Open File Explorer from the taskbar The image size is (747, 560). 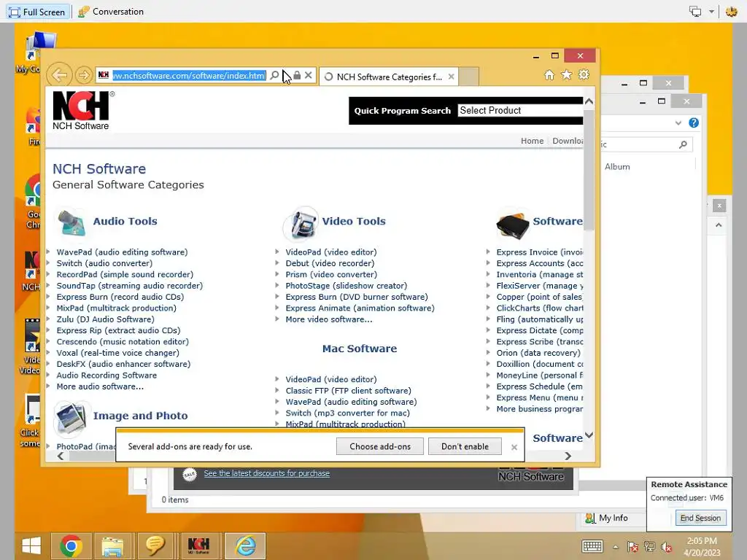[112, 545]
